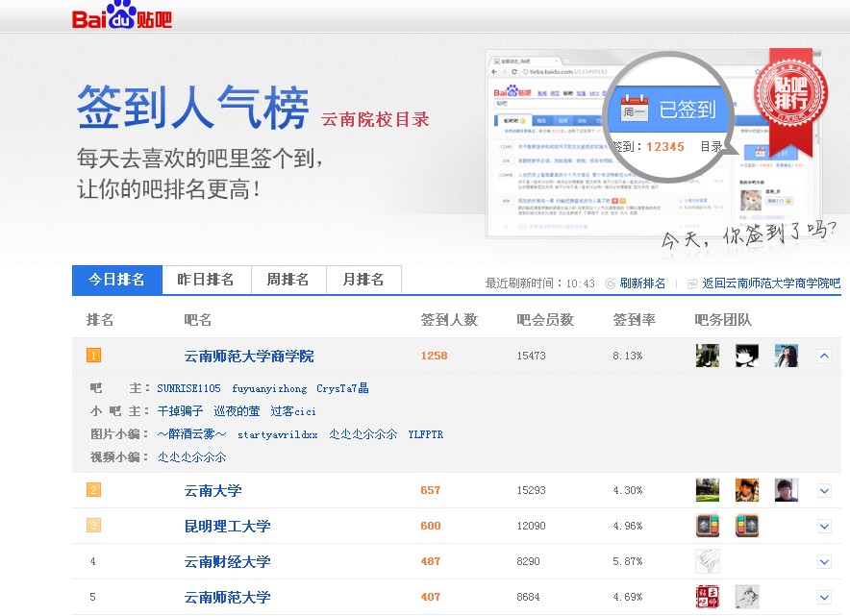
Task: Open second team avatar in 云南师范大学商学院 row
Action: tap(747, 356)
